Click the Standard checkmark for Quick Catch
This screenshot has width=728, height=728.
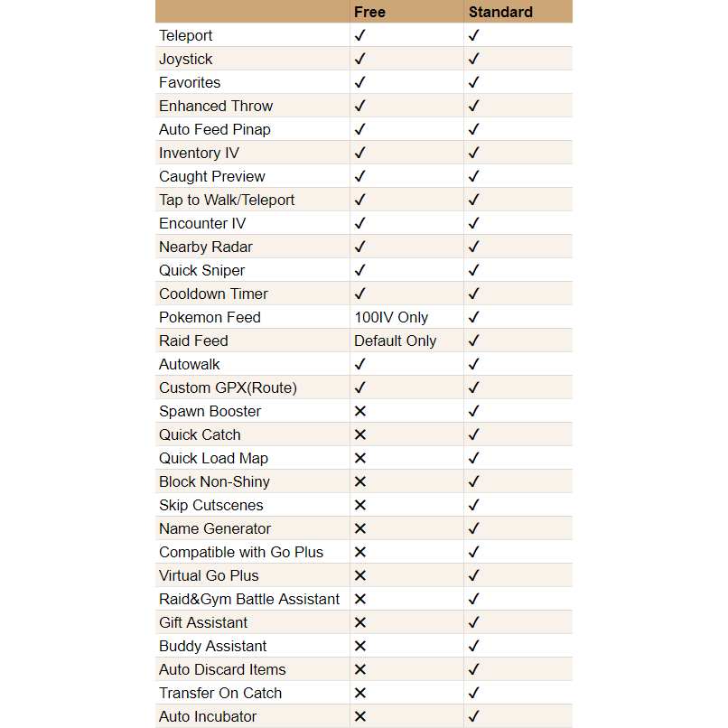(x=473, y=435)
